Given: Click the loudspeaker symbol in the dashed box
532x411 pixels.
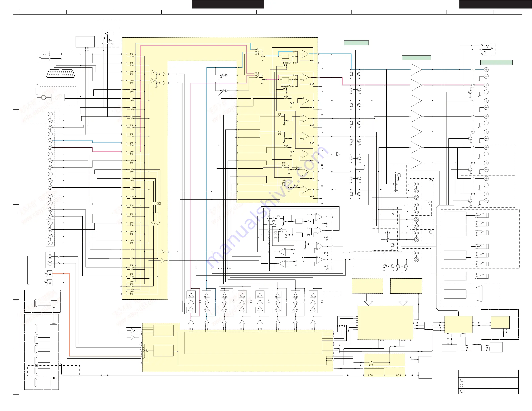Looking at the screenshot, I should click(x=479, y=294).
